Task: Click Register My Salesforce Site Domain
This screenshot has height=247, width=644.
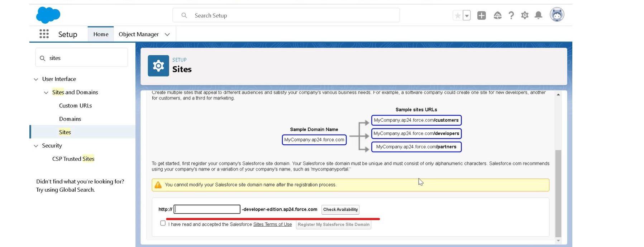Action: pyautogui.click(x=334, y=225)
